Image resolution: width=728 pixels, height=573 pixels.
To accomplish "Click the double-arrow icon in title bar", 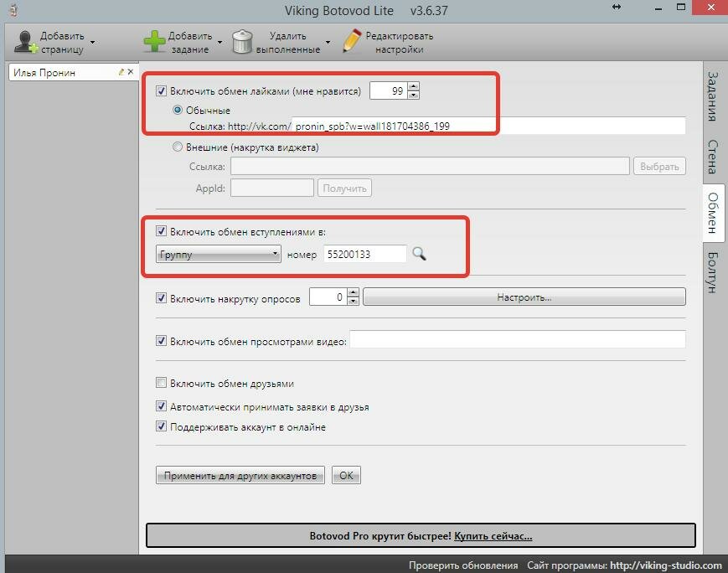I will coord(617,7).
